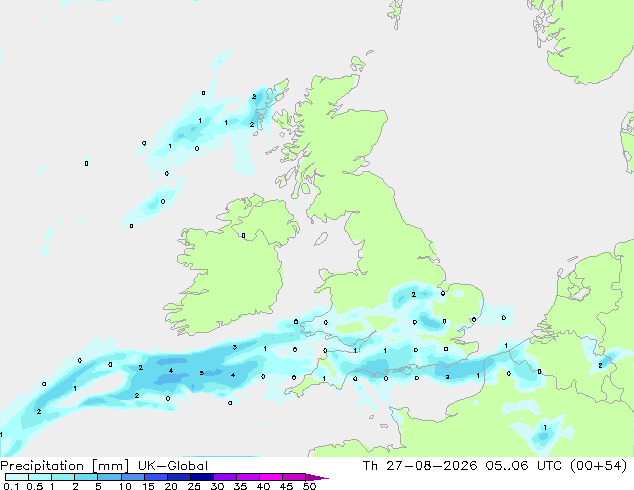The height and width of the screenshot is (490, 634).
Task: Click the topmost '2' near the Outer Hebrides
Action: click(x=254, y=96)
